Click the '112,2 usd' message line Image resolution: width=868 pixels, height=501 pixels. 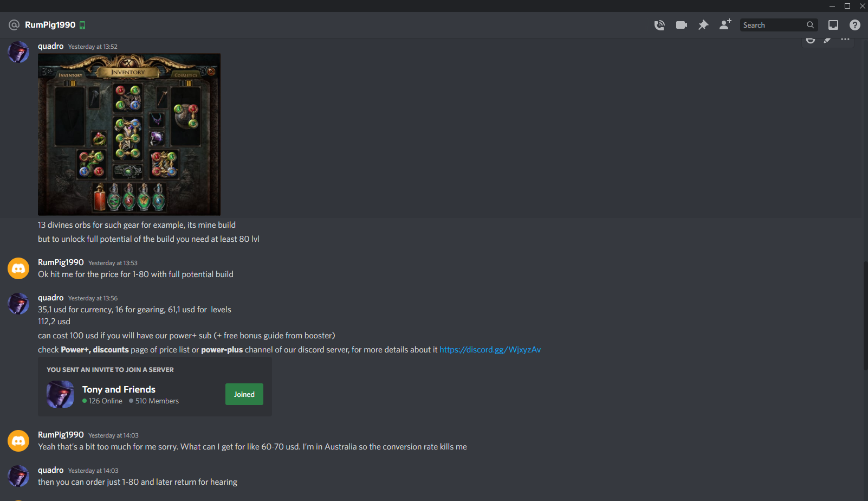point(54,322)
